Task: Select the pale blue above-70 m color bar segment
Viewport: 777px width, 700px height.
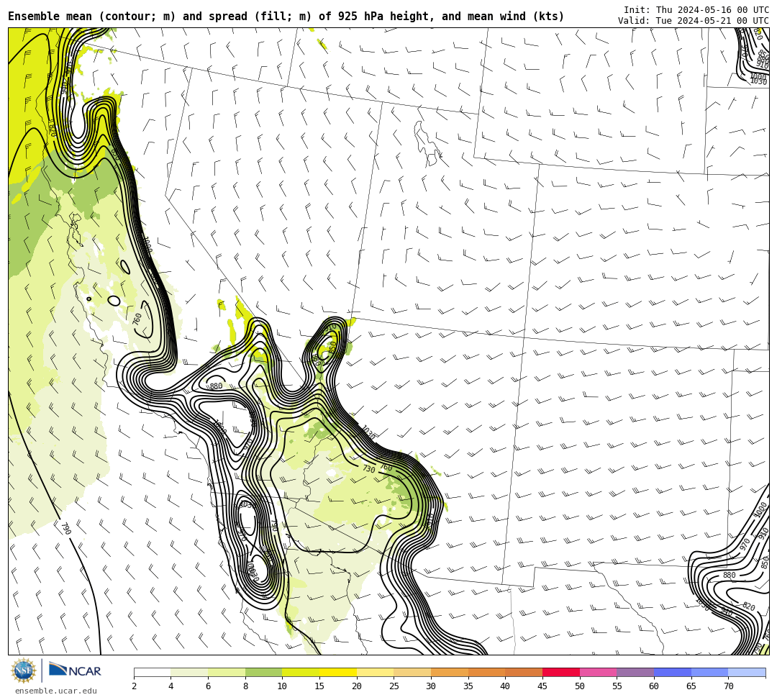Action: click(x=747, y=672)
